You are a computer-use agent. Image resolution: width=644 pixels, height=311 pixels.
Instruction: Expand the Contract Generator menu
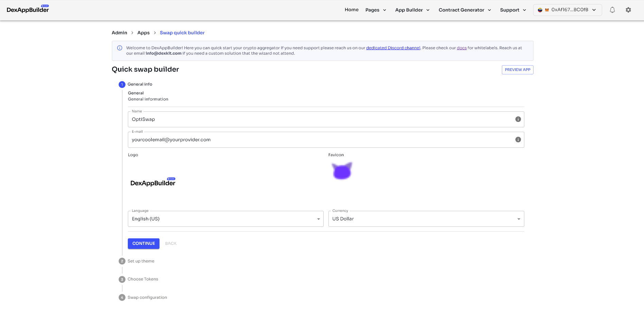464,10
